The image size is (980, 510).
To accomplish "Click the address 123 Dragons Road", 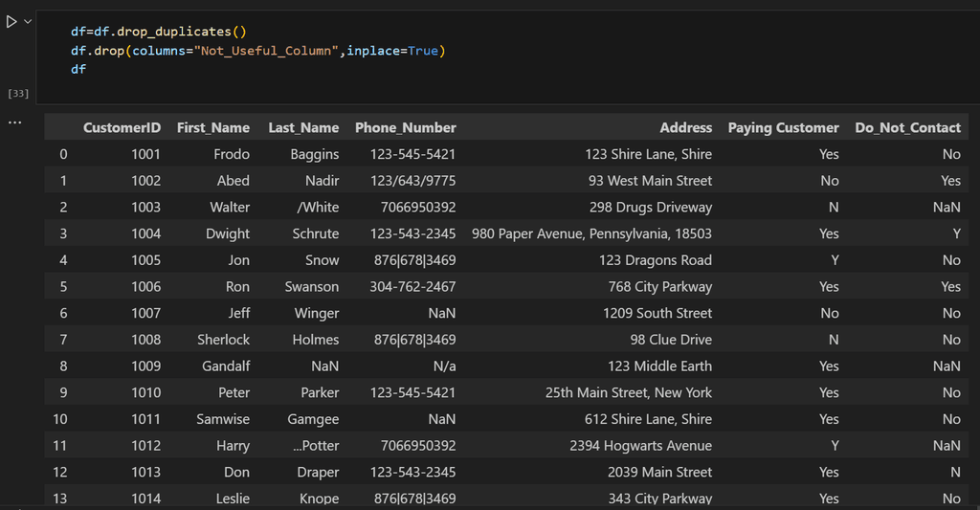I will point(656,260).
